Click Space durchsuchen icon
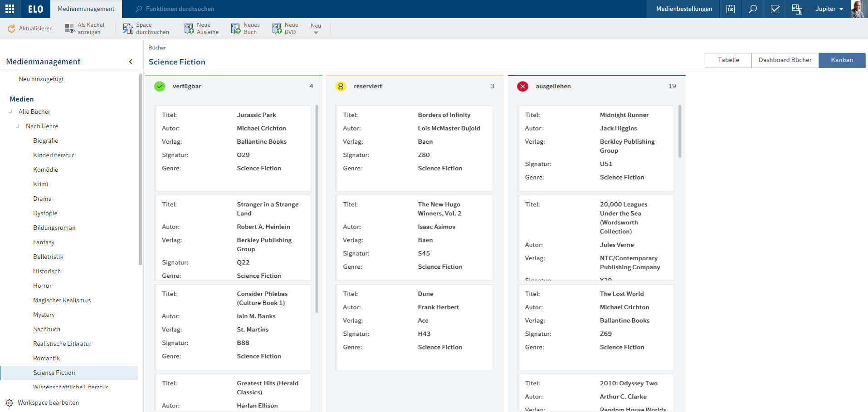 [x=128, y=29]
